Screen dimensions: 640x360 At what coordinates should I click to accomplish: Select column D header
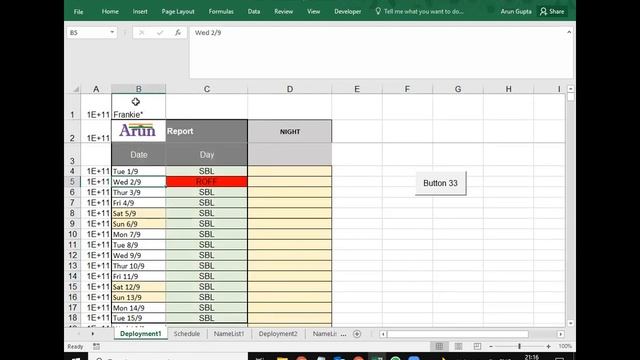click(x=289, y=89)
